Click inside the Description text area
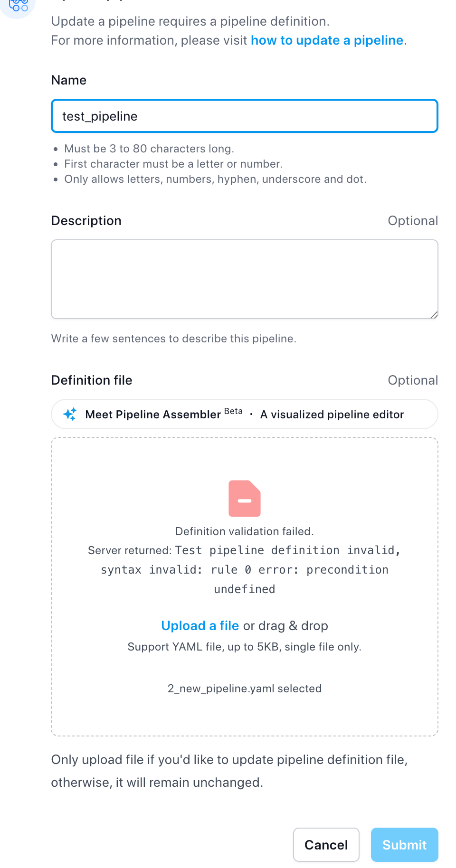Viewport: 456px width, 868px height. tap(245, 279)
